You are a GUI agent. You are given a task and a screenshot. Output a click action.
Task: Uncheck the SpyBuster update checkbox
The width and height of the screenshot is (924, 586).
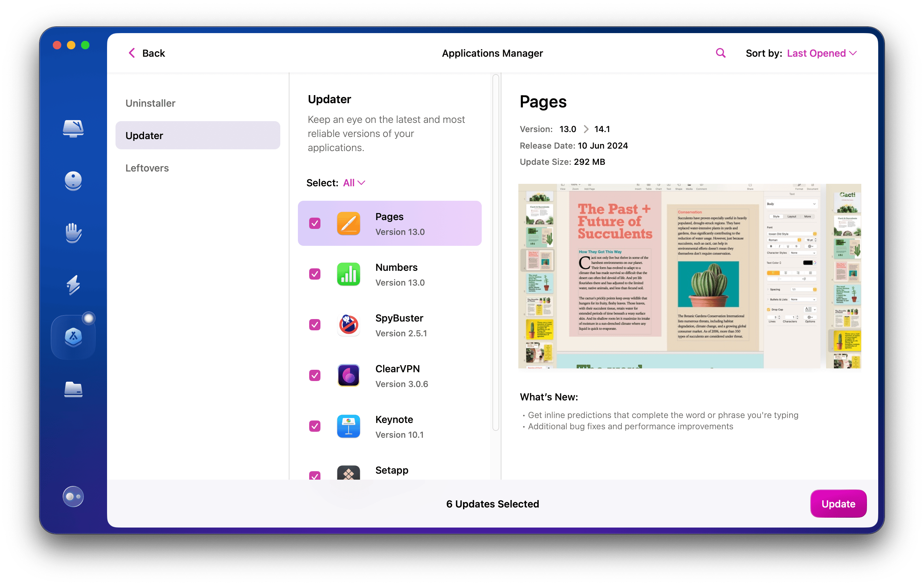coord(315,325)
